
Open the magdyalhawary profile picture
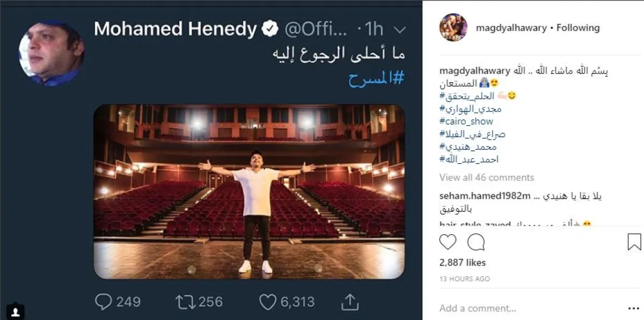453,27
